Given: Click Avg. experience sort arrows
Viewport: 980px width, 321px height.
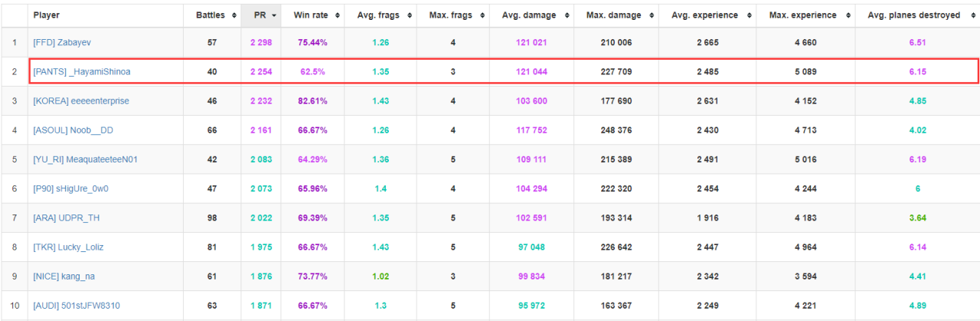Looking at the screenshot, I should coord(748,15).
